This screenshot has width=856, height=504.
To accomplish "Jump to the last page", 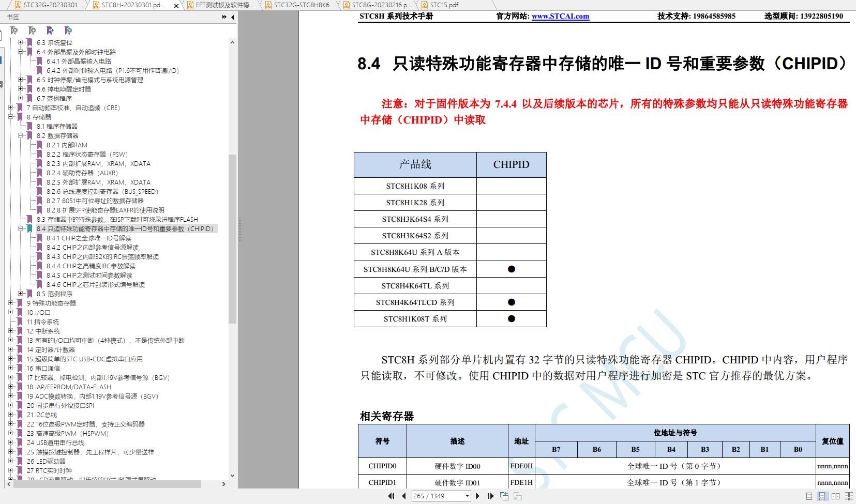I will coord(490,496).
